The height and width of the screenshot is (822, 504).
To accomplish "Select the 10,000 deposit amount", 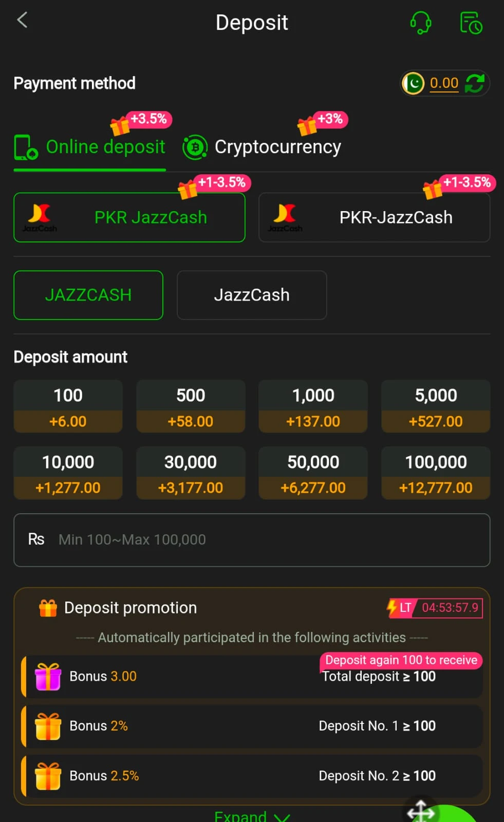I will [68, 473].
